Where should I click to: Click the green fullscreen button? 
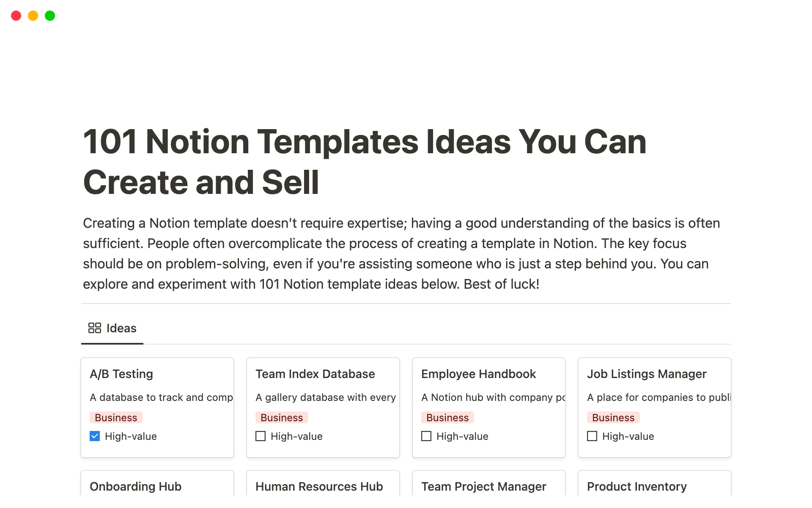tap(50, 16)
